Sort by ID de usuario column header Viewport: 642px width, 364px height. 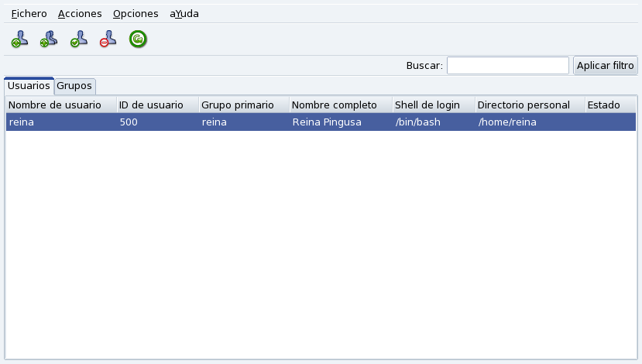coord(157,105)
